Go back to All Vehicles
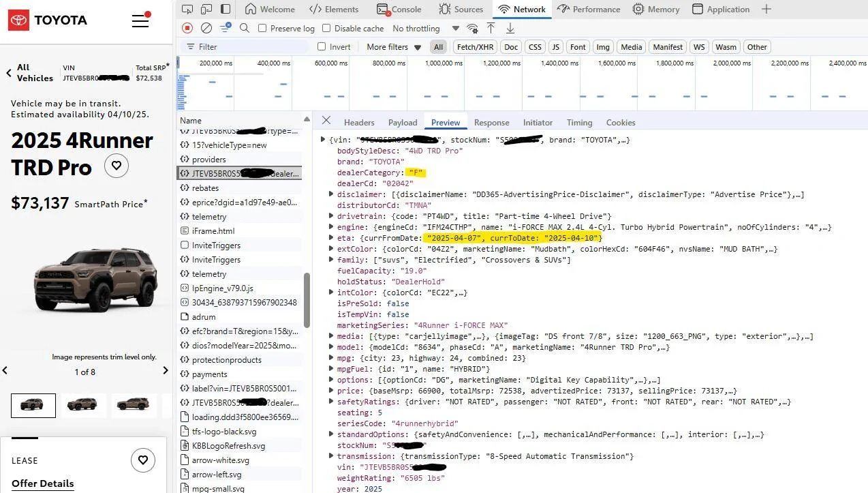Viewport: 868px width, 493px height. pos(29,73)
